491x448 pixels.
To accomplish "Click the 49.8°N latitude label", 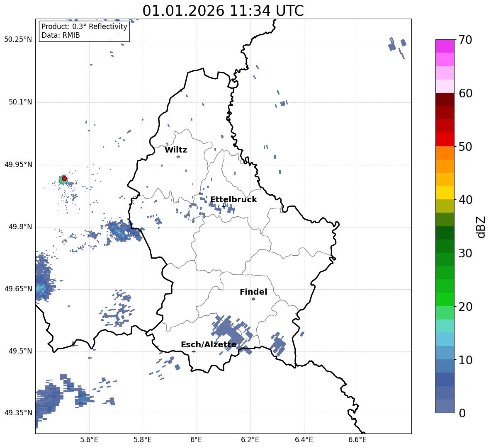I will tap(20, 227).
